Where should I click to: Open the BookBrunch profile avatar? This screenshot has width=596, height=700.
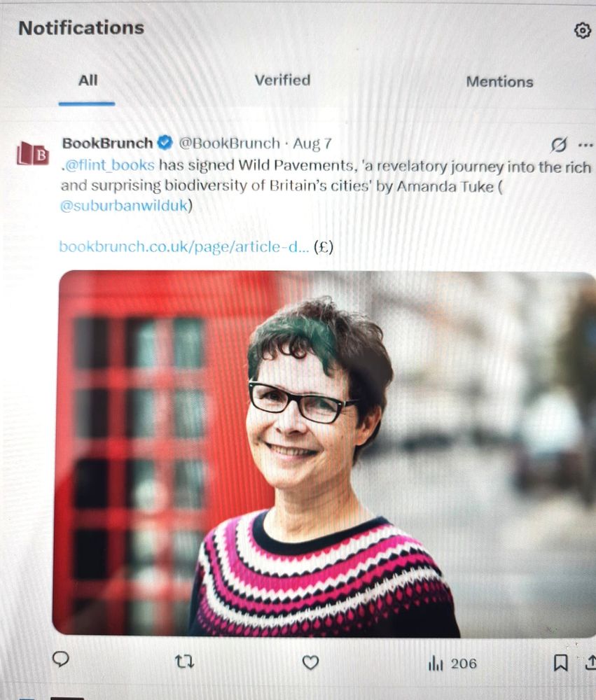coord(33,154)
